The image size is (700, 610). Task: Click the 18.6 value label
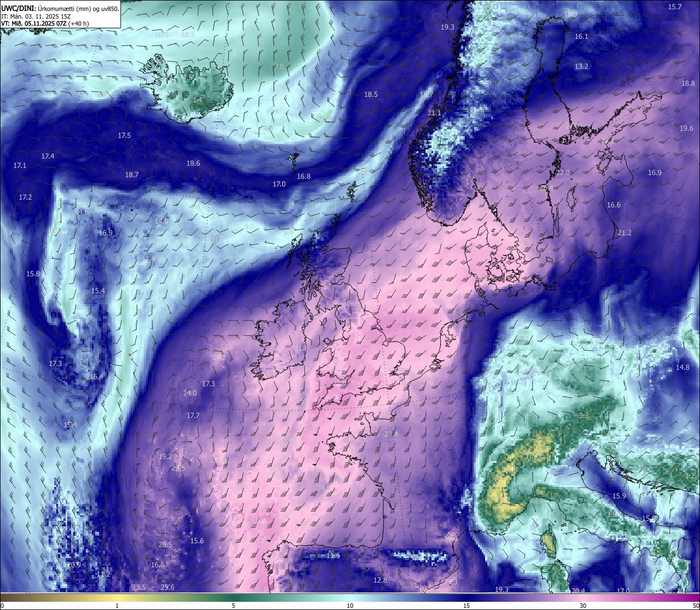click(193, 164)
